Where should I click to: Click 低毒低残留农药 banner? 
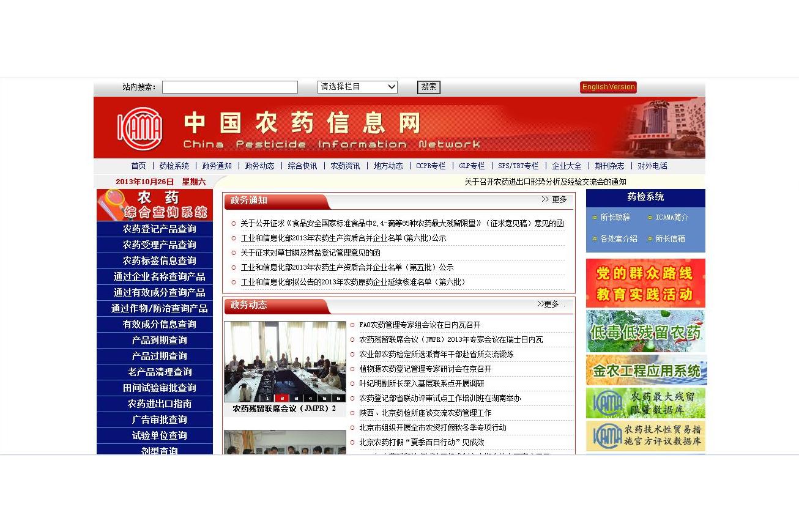click(x=645, y=331)
